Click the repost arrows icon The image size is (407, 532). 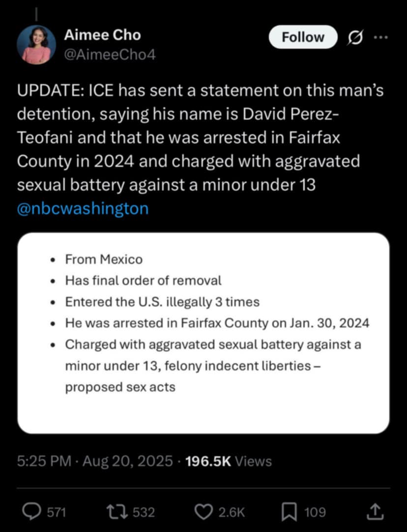(117, 512)
